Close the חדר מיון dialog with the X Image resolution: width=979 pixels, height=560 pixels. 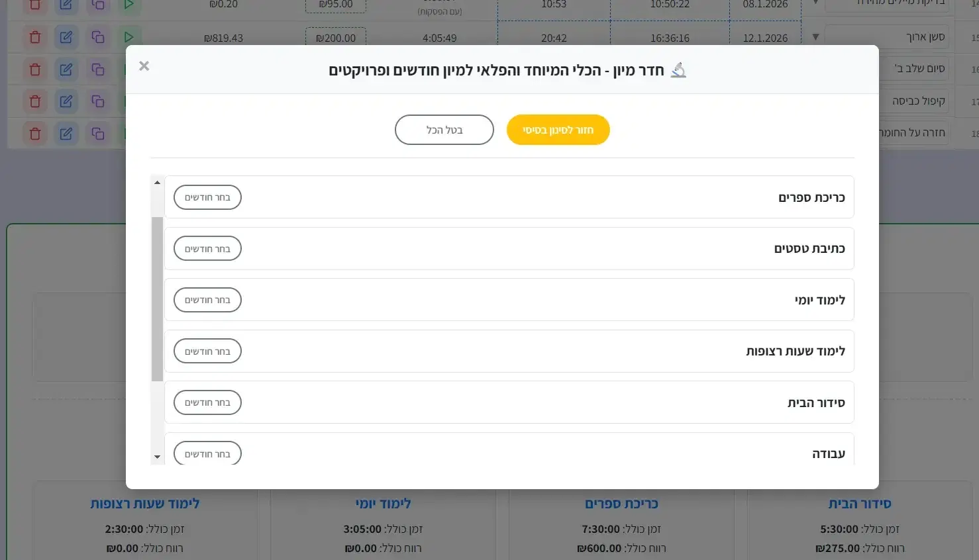[144, 66]
